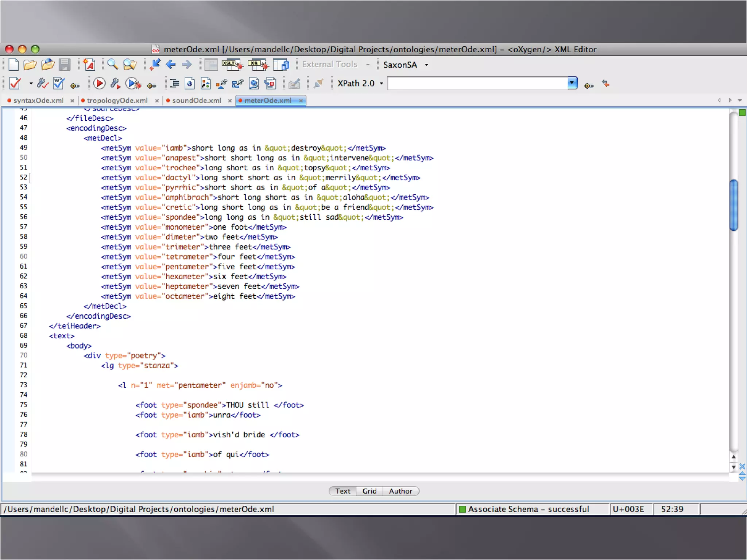Click the New document icon

[x=13, y=65]
